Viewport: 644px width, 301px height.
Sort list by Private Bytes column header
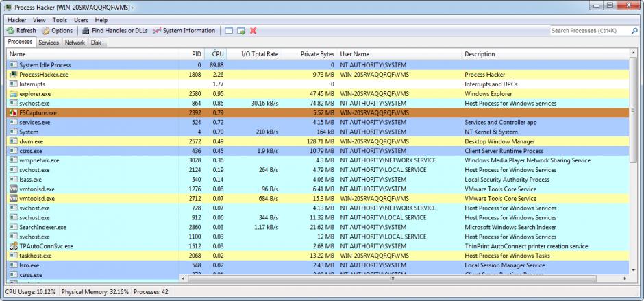[x=317, y=53]
